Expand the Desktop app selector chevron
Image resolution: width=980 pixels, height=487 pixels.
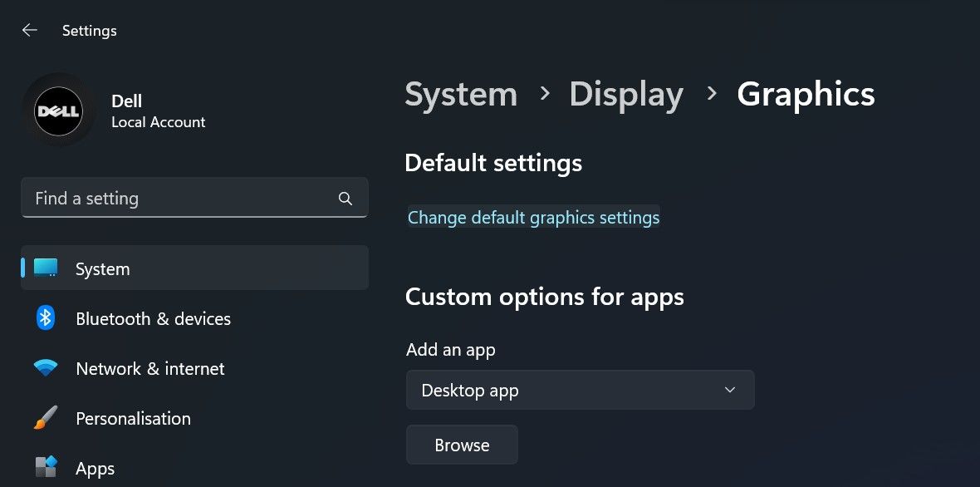(729, 389)
